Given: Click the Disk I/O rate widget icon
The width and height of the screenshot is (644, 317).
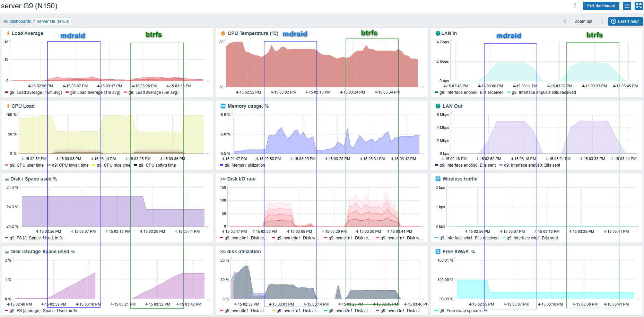Looking at the screenshot, I should 223,179.
